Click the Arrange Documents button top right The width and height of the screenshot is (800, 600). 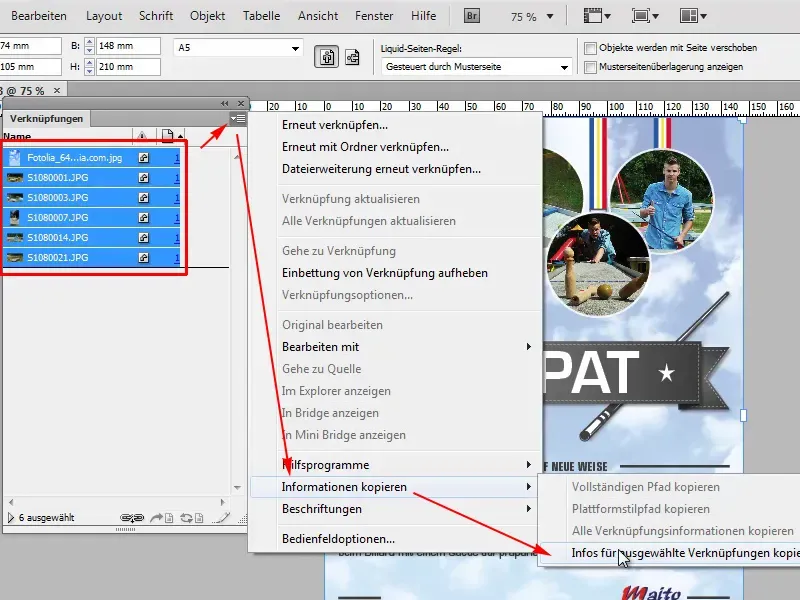click(x=691, y=14)
